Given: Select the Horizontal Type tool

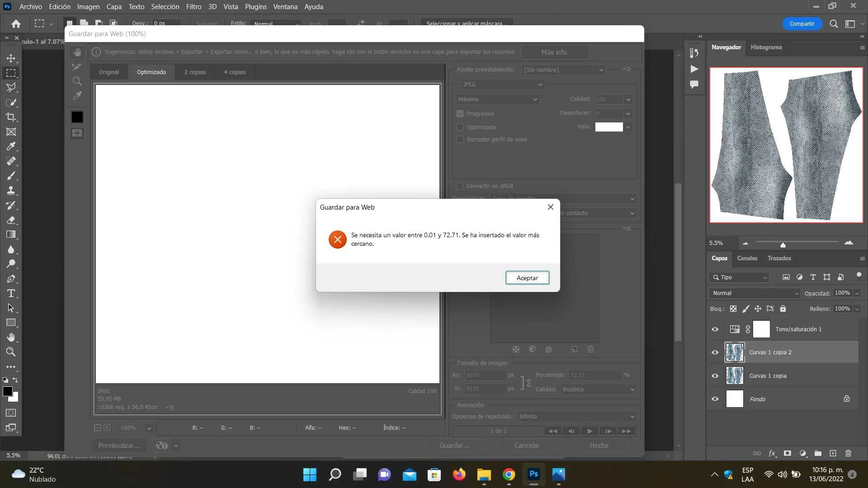Looking at the screenshot, I should click(11, 293).
